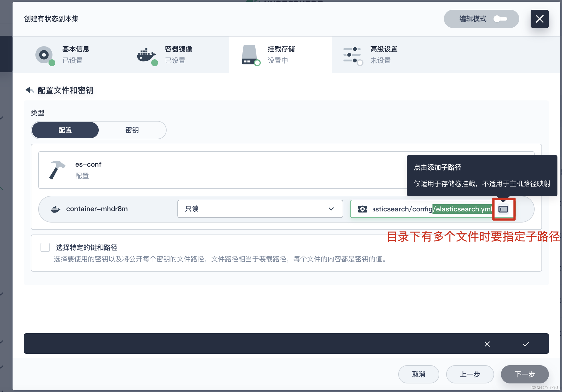Viewport: 562px width, 392px height.
Task: Open the 容器镜像 step tab
Action: [178, 55]
